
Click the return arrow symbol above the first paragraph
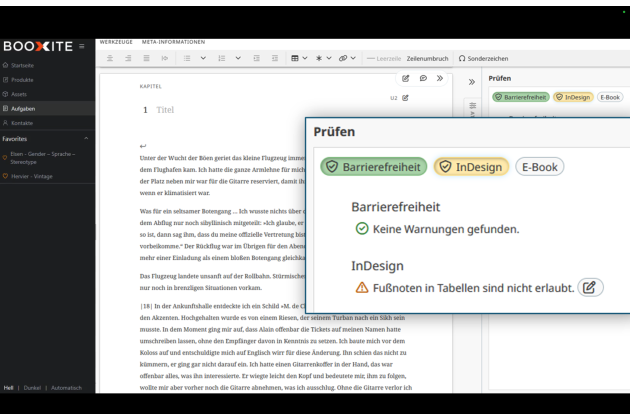[143, 146]
